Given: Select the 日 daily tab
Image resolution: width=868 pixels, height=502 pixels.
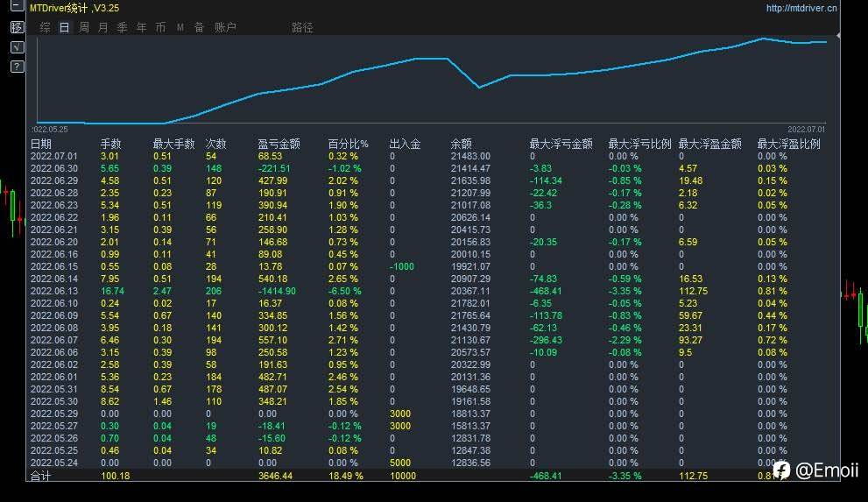Looking at the screenshot, I should pyautogui.click(x=64, y=27).
